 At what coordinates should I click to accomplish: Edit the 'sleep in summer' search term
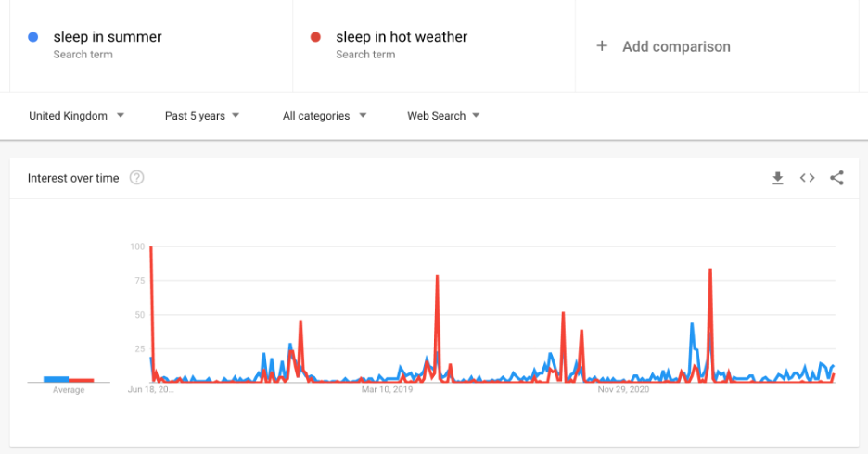[108, 38]
